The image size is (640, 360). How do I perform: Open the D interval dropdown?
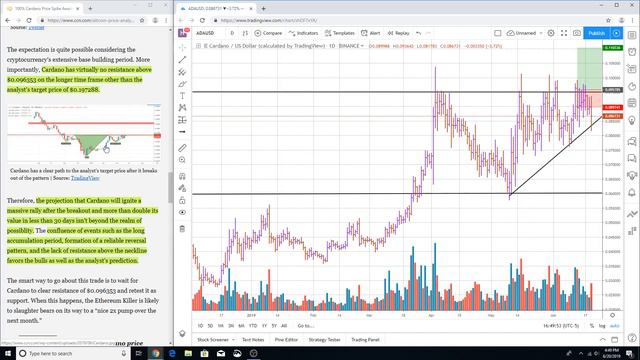pos(232,33)
